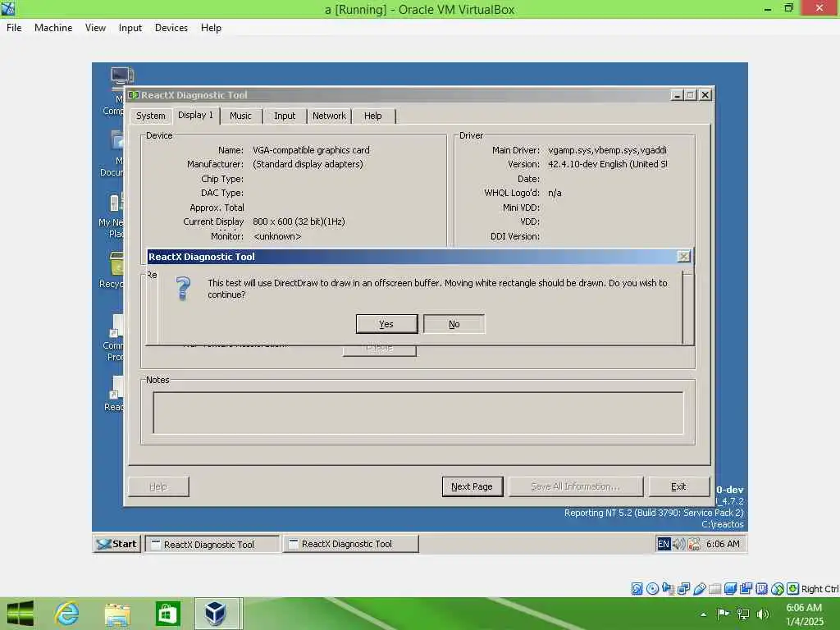Viewport: 840px width, 630px height.
Task: Switch to the Music tab
Action: (x=240, y=116)
